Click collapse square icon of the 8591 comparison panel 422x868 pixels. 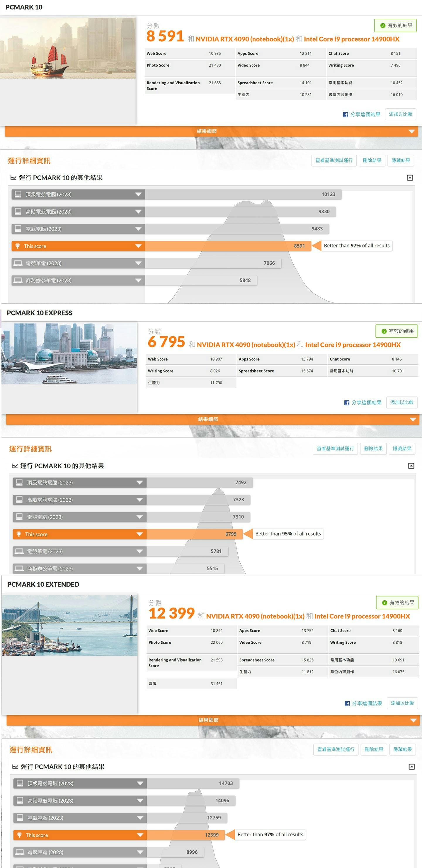(410, 177)
